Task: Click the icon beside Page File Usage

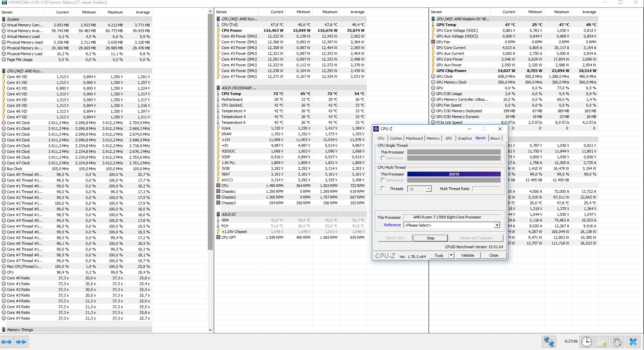Action: 4,60
